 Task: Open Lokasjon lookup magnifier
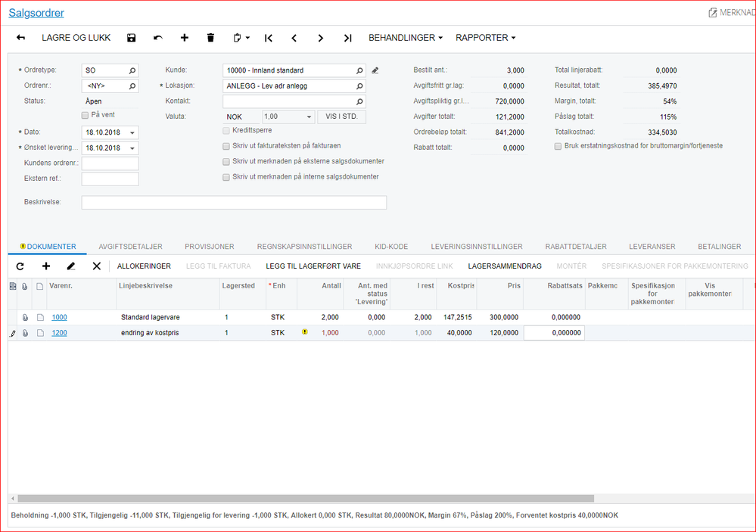pos(359,86)
